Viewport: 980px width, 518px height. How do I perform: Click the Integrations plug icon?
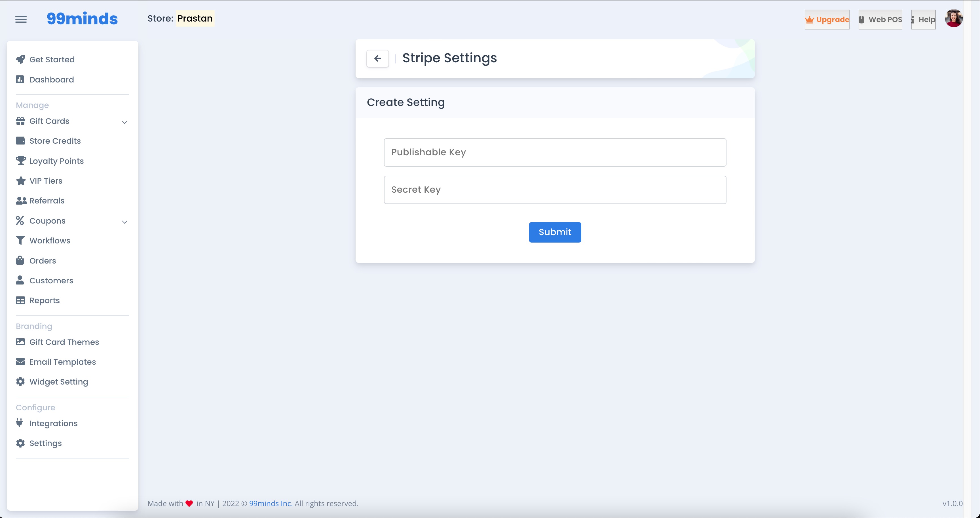pos(20,423)
